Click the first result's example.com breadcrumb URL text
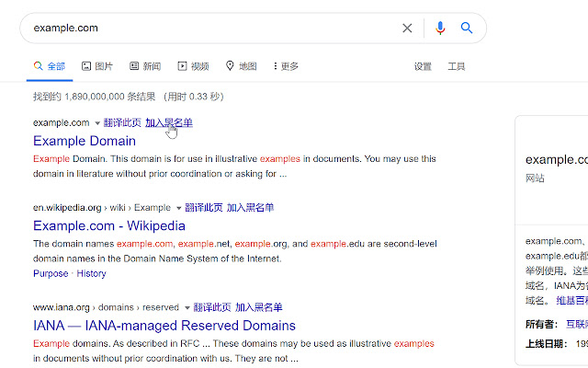588x368 pixels. point(62,122)
